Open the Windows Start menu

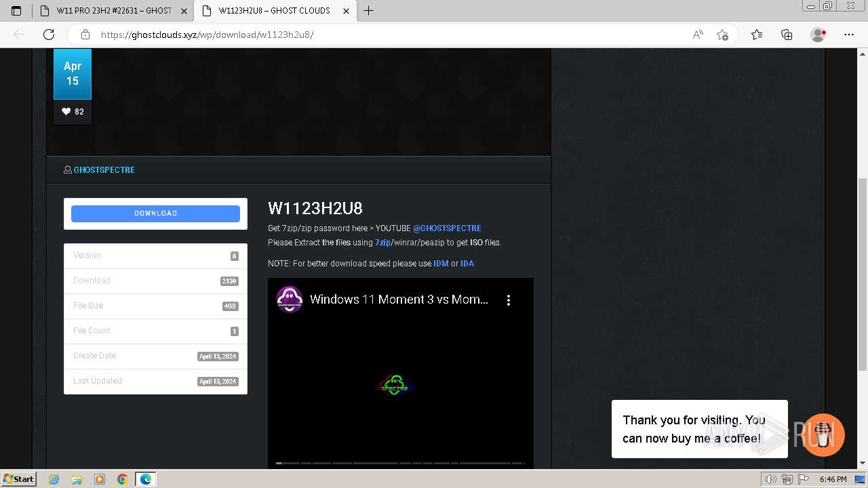tap(19, 479)
